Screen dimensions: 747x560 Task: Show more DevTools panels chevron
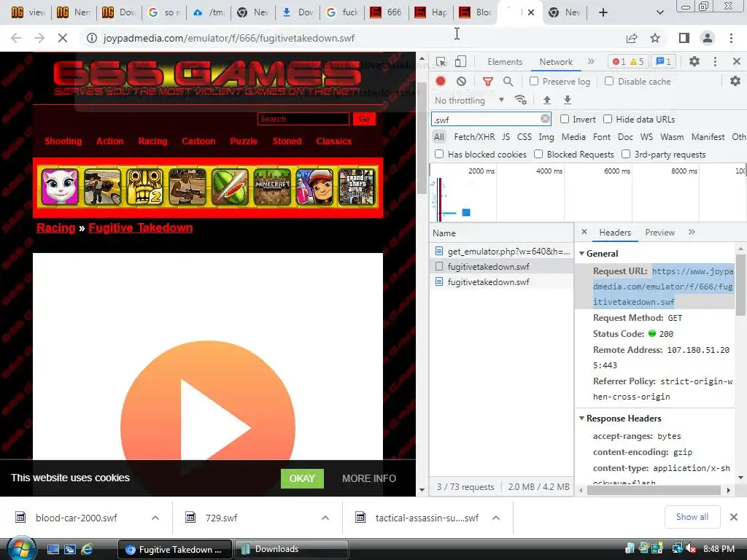(591, 61)
